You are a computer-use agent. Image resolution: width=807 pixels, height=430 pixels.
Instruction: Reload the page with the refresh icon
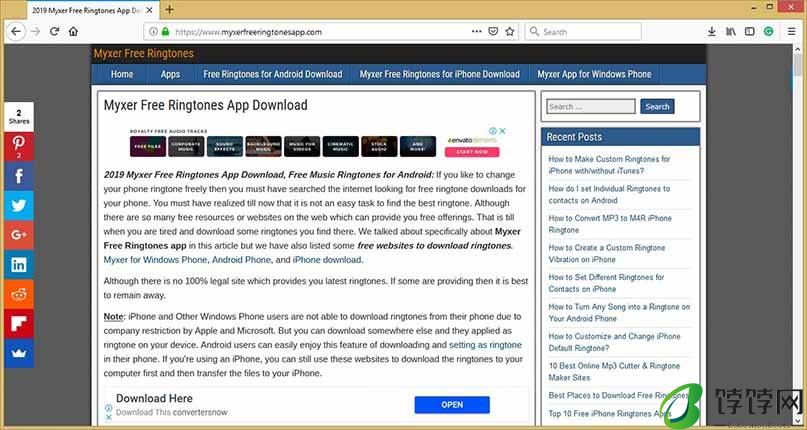(55, 31)
